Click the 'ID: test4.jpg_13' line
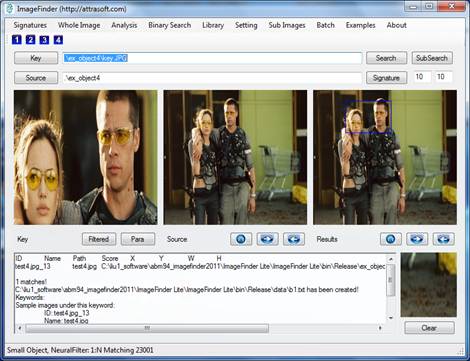Screen dimensions: 470x361 pos(67,313)
